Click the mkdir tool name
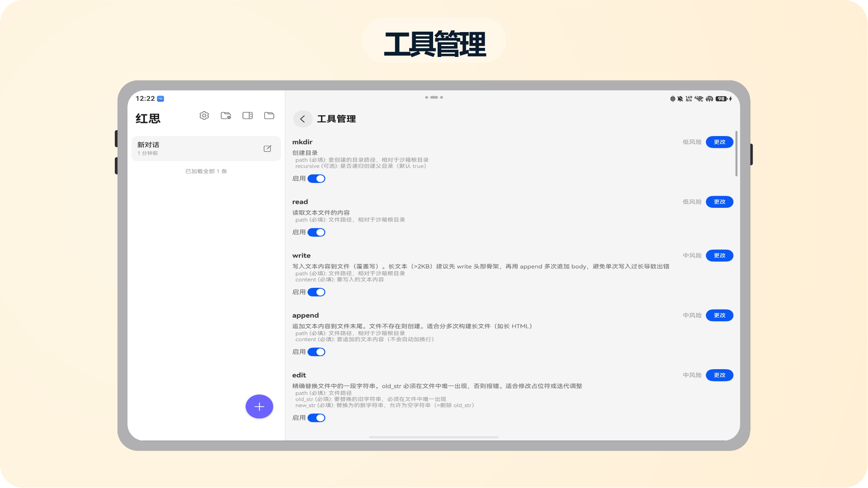The image size is (868, 488). tap(302, 142)
